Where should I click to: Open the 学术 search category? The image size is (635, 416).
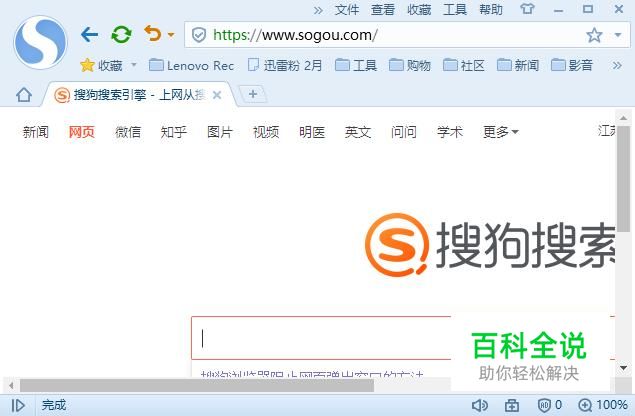point(450,132)
